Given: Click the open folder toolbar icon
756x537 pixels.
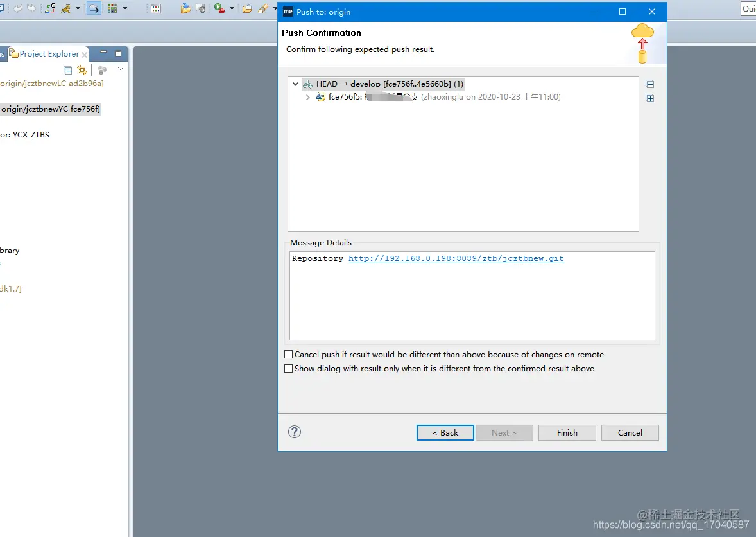Looking at the screenshot, I should click(x=247, y=8).
